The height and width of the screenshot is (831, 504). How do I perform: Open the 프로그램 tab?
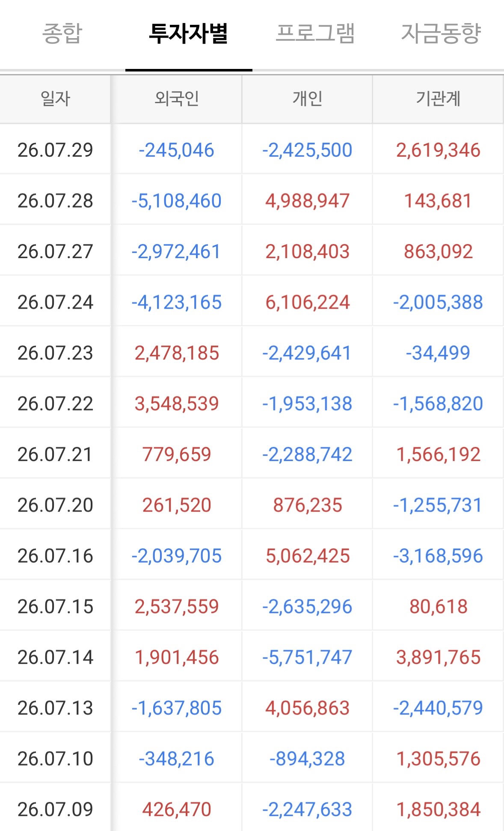(315, 33)
